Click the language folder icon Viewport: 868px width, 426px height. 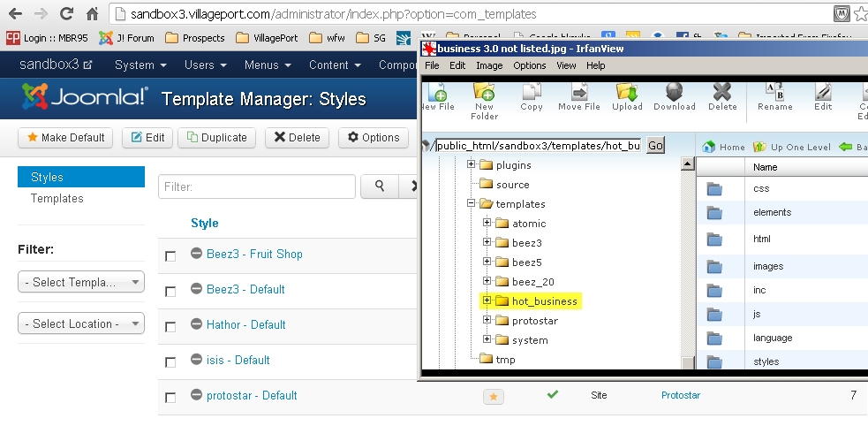coord(714,338)
